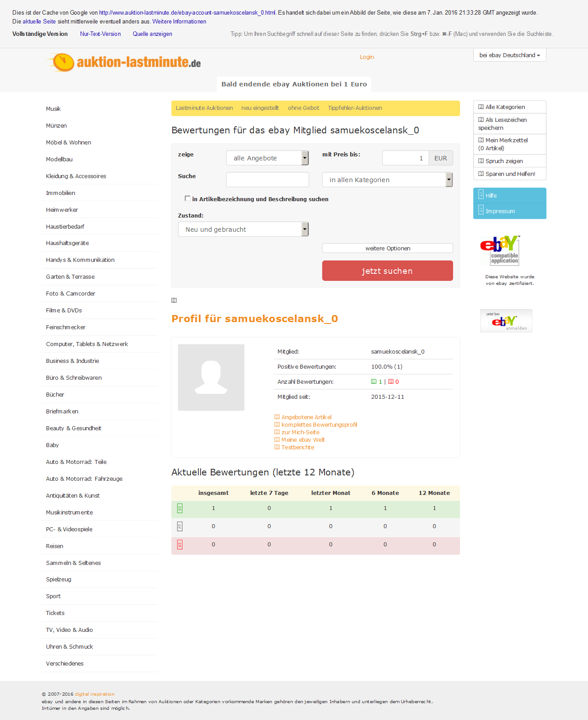Click the green positive ratings icon in profile

pyautogui.click(x=374, y=381)
